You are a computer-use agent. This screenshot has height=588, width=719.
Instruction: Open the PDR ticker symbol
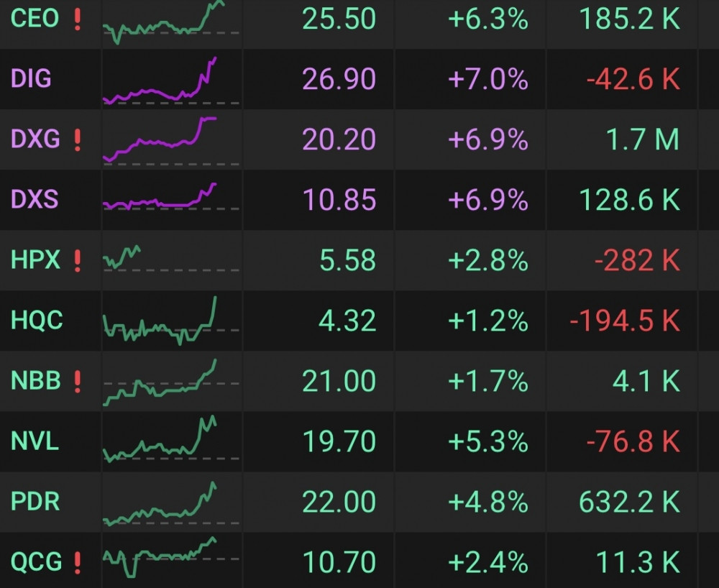[35, 501]
